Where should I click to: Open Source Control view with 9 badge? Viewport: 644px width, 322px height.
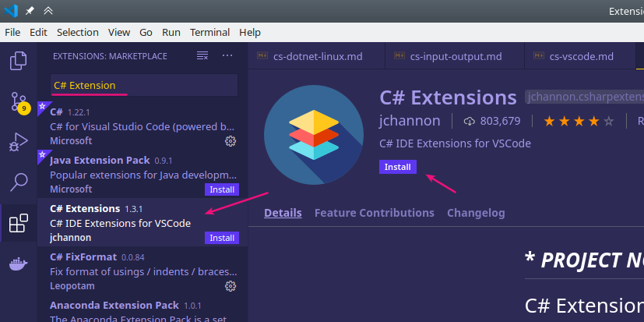pyautogui.click(x=18, y=101)
